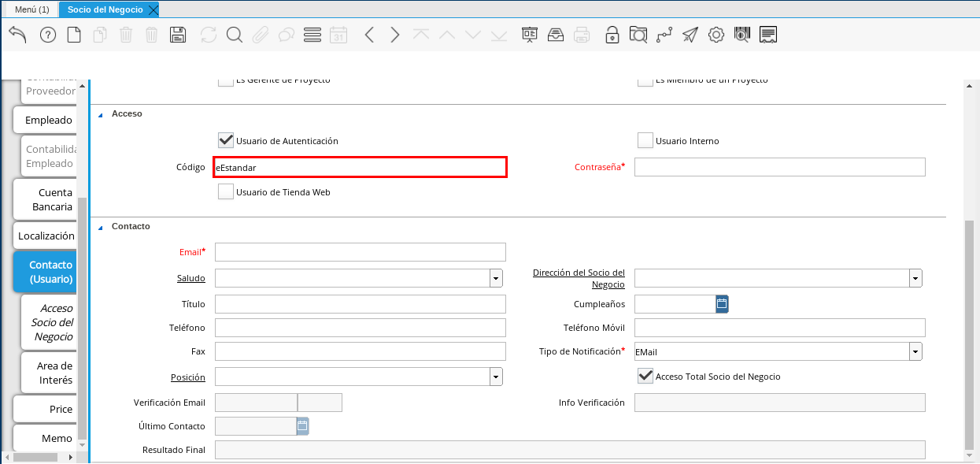Expand the Tipo de Notificación dropdown
Viewport: 980px width, 464px height.
915,351
